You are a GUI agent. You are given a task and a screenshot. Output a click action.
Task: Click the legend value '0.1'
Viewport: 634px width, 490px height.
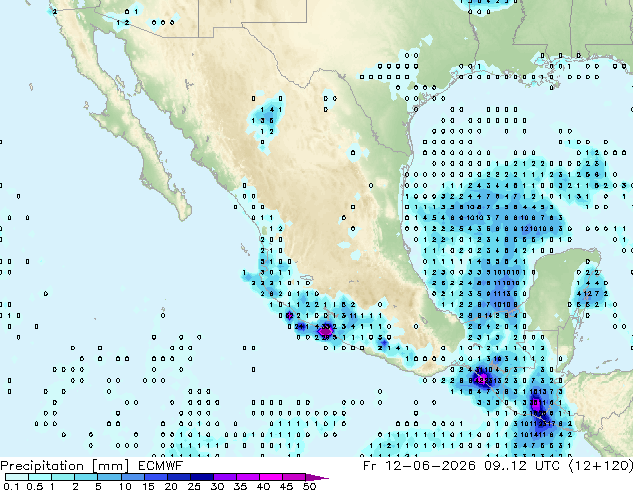coord(11,486)
